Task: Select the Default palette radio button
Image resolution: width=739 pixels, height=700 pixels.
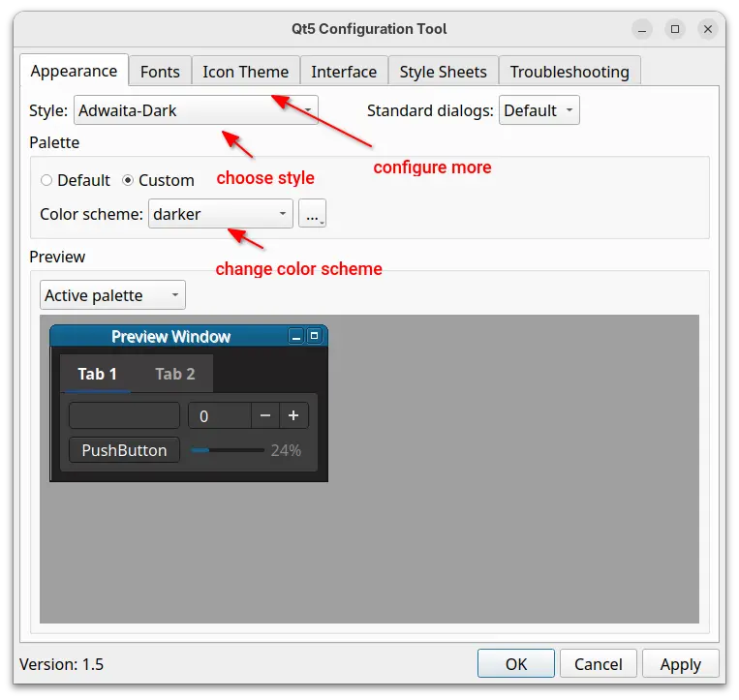Action: pyautogui.click(x=46, y=180)
